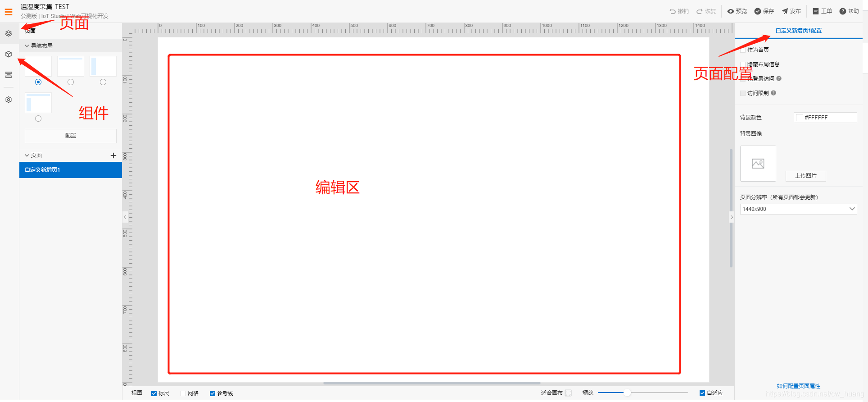Viewport: 868px width, 402px height.
Task: Click the Publish (发布) paper plane icon
Action: tap(785, 11)
